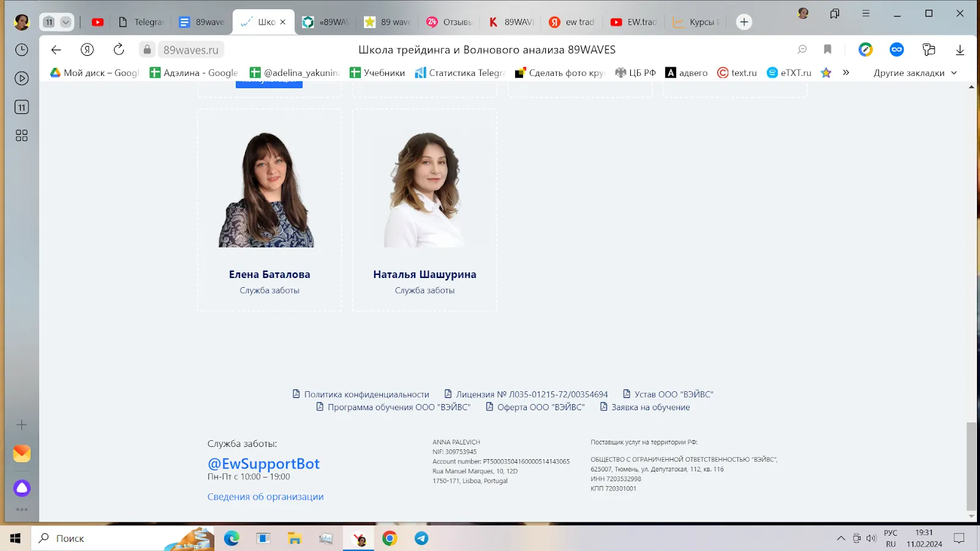Screen dimensions: 980x551
Task: Open browser history clock in sidebar
Action: click(x=21, y=50)
